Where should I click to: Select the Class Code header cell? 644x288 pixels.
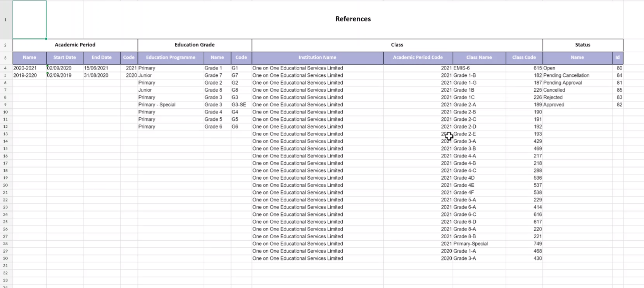pos(524,57)
